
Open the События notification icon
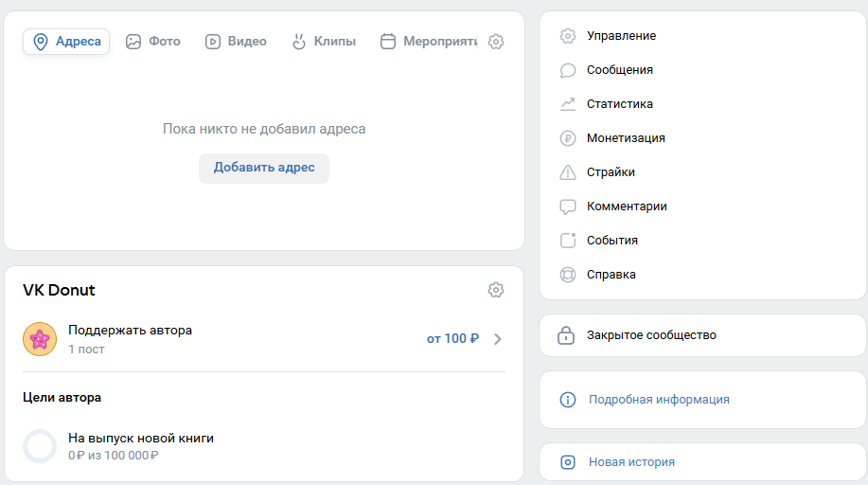[x=567, y=241]
